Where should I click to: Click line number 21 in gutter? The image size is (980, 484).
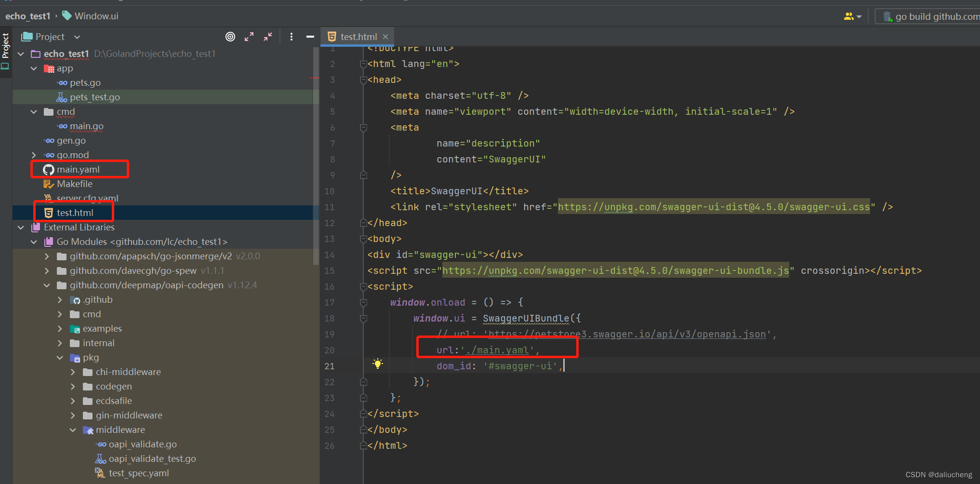coord(329,366)
